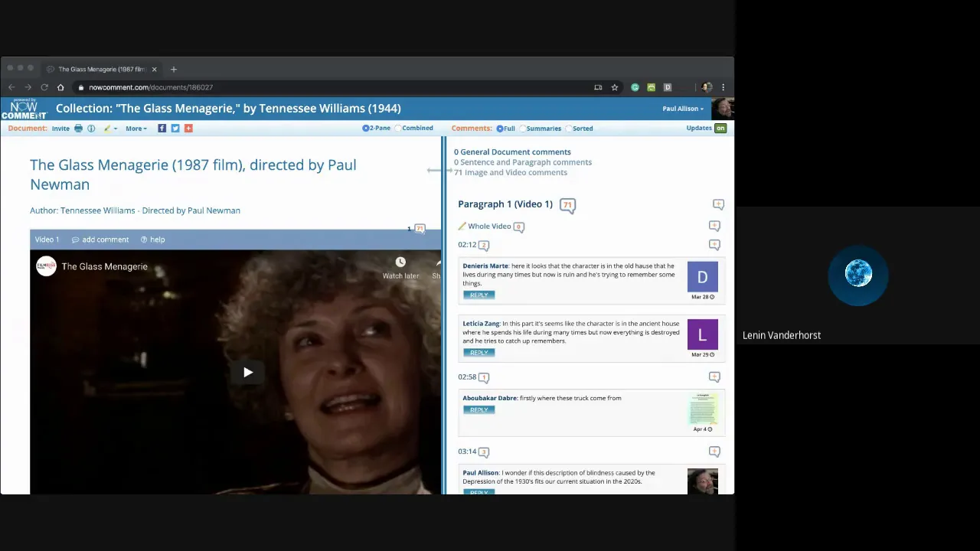Share document on Facebook
This screenshot has width=980, height=551.
162,129
